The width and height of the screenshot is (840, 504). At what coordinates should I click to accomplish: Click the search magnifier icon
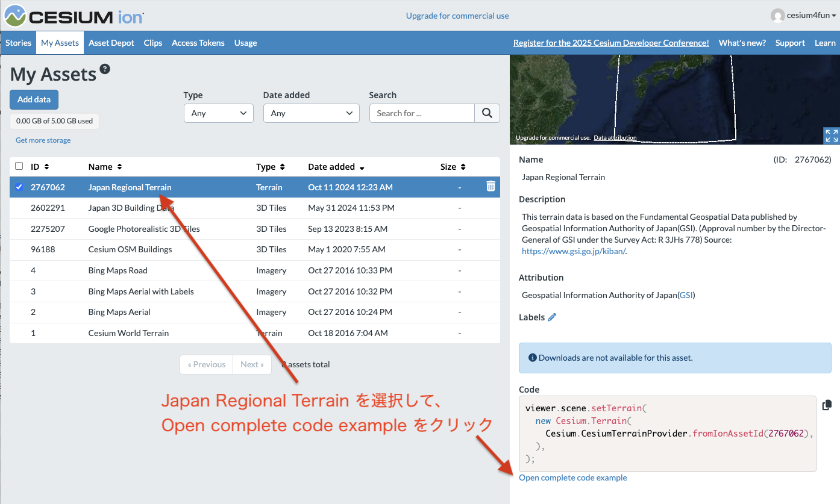coord(487,113)
